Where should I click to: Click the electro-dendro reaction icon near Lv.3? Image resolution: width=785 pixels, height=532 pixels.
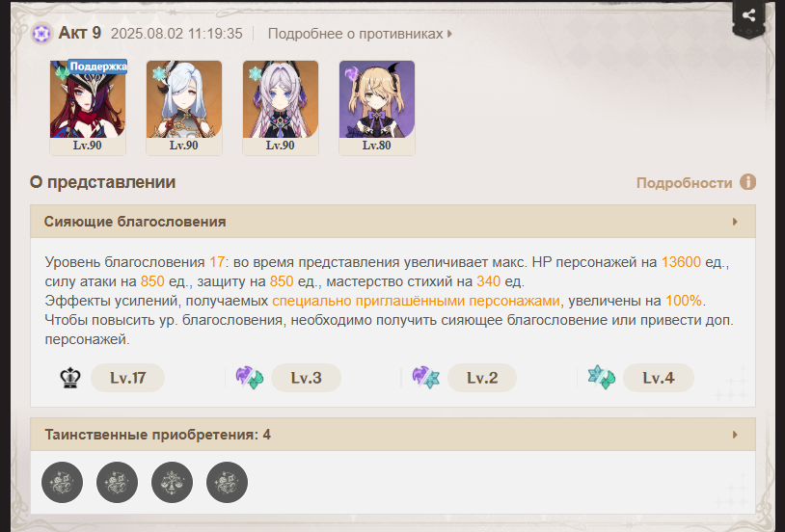250,378
